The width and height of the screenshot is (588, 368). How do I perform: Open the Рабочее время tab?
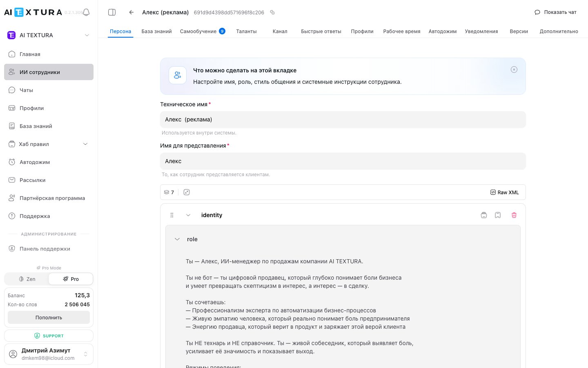pos(402,31)
